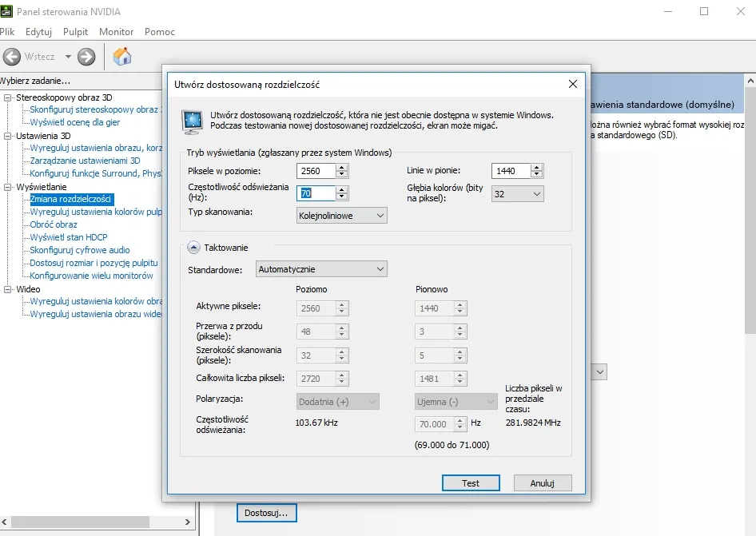Click the monitor icon in dialog header
Viewport: 756px width, 536px height.
pyautogui.click(x=193, y=121)
